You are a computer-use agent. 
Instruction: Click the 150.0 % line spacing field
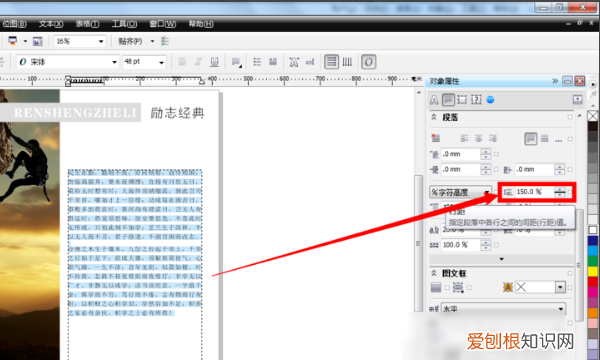535,192
